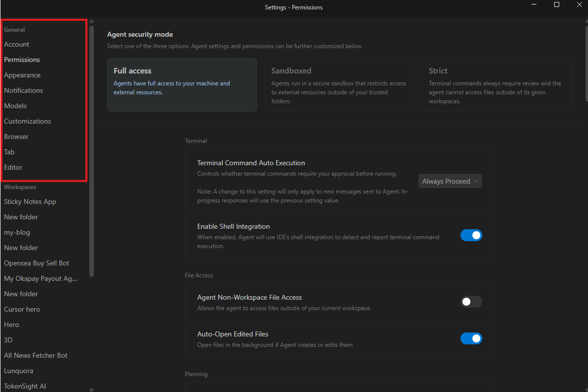
Task: Open Models settings page
Action: pyautogui.click(x=15, y=106)
